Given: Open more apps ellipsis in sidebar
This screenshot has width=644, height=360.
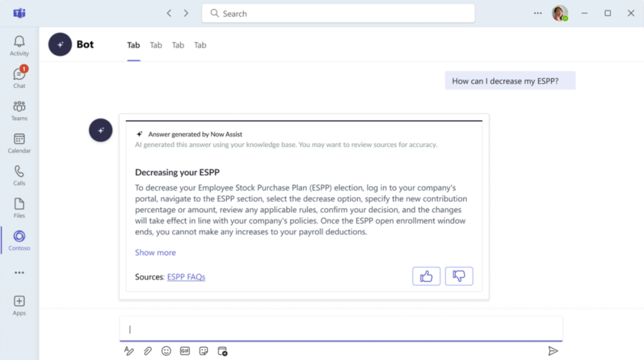Looking at the screenshot, I should pos(19,273).
